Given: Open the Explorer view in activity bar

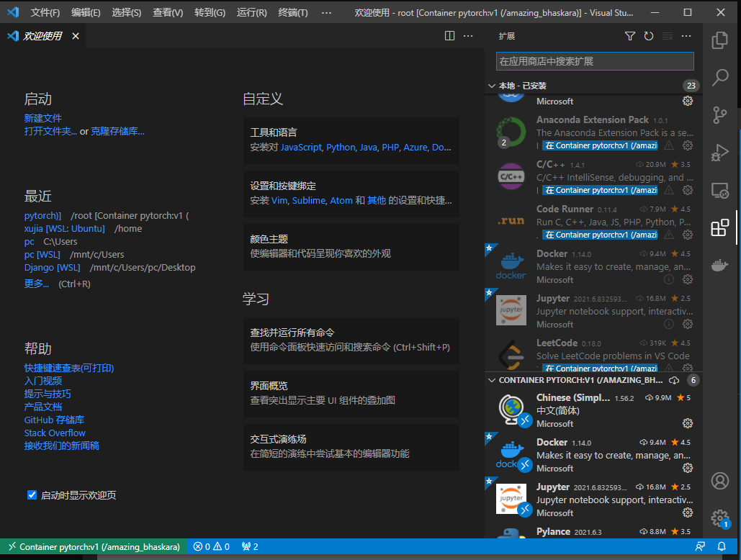Looking at the screenshot, I should tap(719, 40).
